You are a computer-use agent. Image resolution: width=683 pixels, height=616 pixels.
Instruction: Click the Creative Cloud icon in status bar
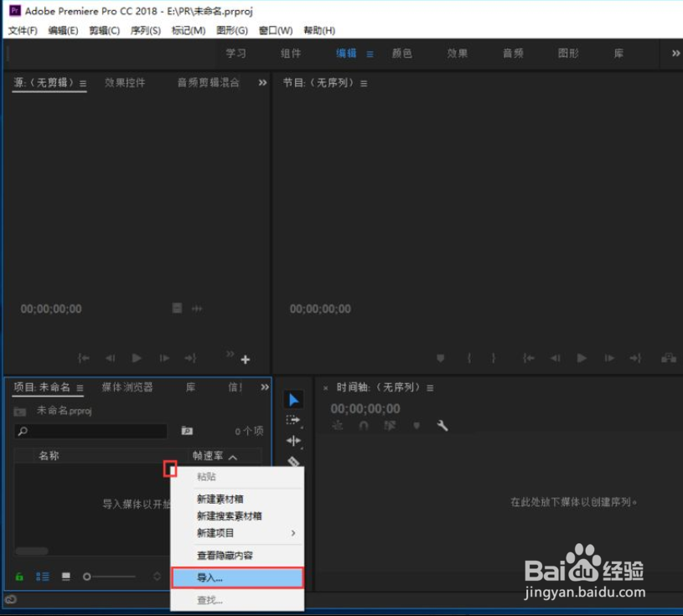(x=11, y=599)
